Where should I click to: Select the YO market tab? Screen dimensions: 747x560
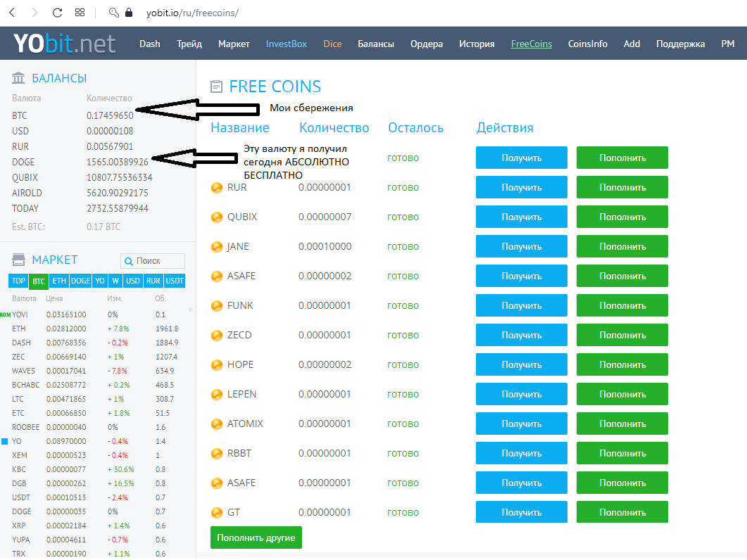99,281
